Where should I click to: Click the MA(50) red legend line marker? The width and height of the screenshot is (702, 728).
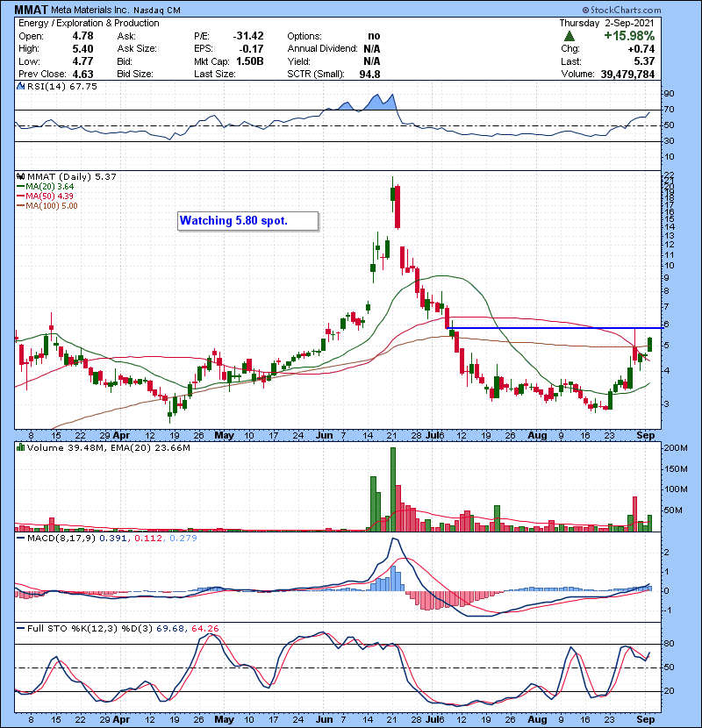click(20, 196)
